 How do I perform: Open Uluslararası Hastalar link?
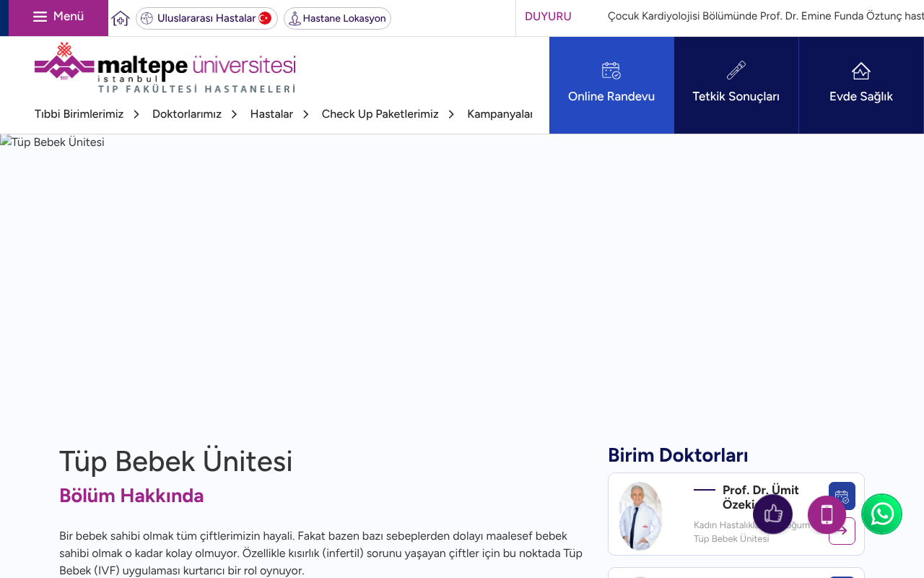tap(206, 18)
